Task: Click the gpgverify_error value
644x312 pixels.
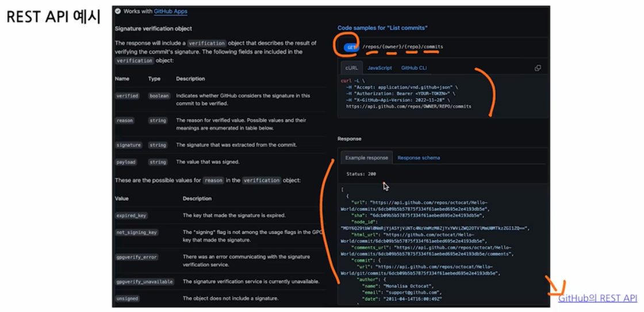Action: 137,257
